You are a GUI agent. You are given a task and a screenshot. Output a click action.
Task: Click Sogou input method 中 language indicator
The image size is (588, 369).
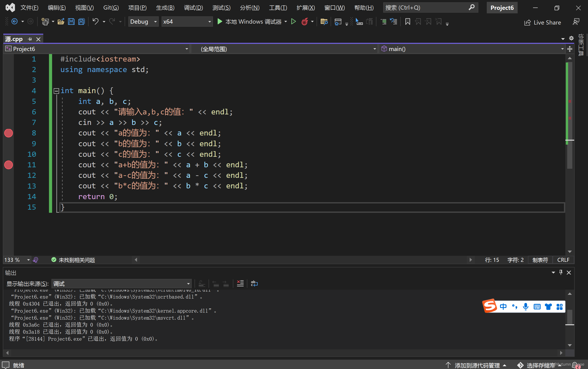click(503, 306)
